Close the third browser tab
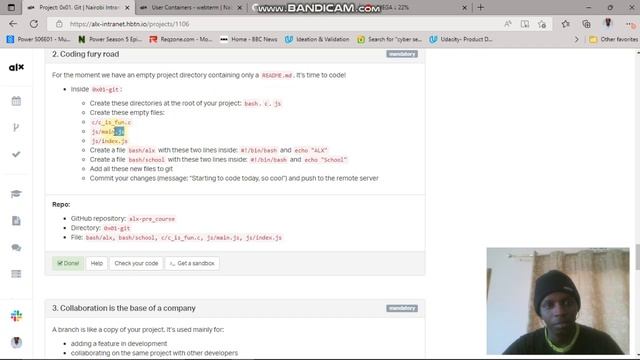640x360 pixels. [x=464, y=7]
